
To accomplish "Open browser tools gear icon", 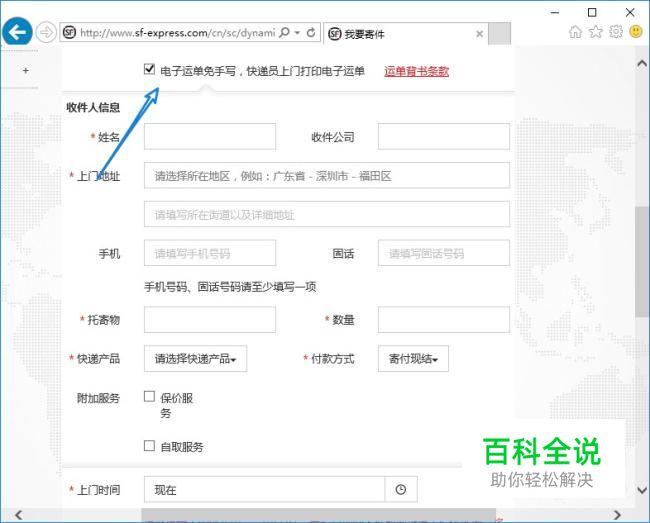I will 616,31.
